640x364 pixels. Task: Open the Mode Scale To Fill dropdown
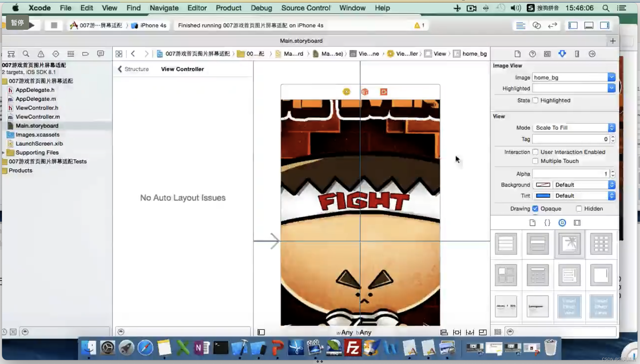tap(574, 128)
